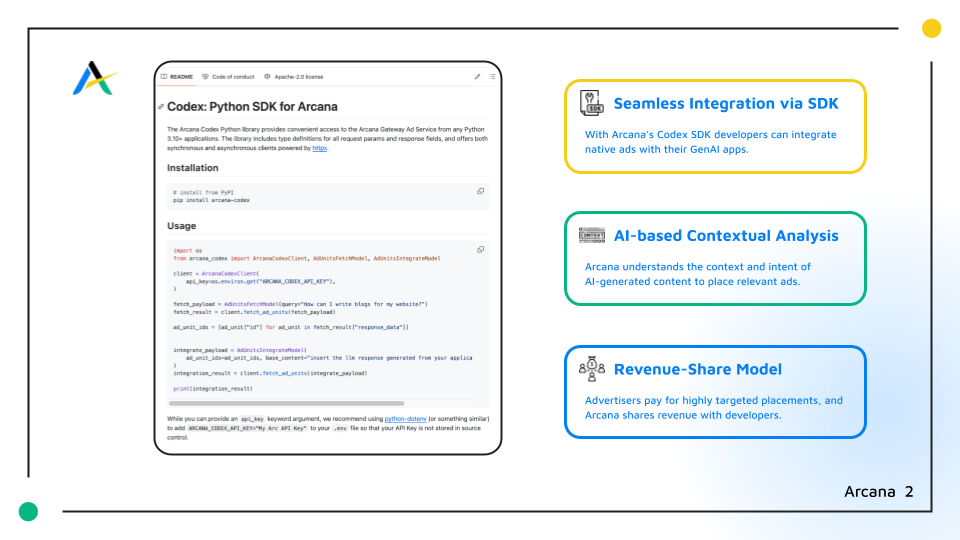Follow the httpx hyperlink
The image size is (960, 540).
click(320, 148)
